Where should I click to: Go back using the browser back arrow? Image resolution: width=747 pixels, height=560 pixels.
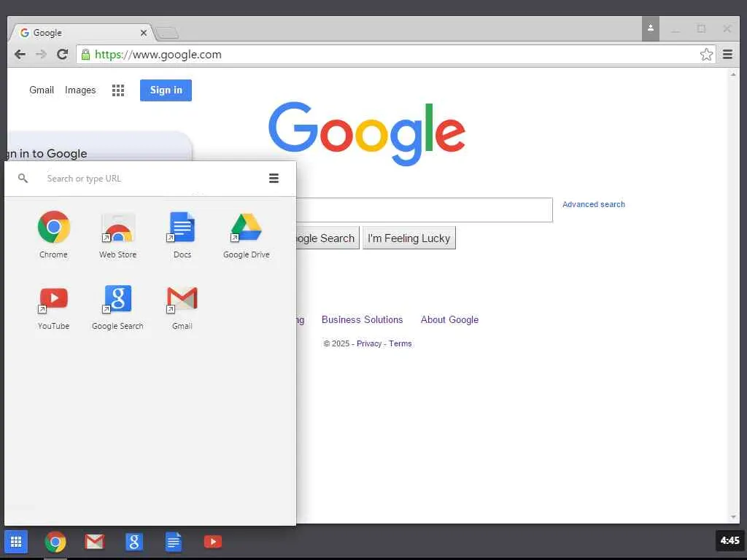pyautogui.click(x=20, y=54)
